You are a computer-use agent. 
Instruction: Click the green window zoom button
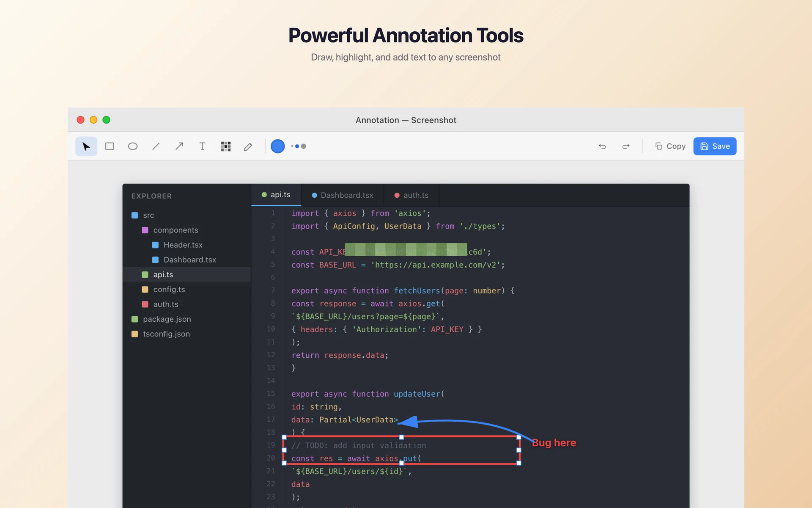point(107,120)
